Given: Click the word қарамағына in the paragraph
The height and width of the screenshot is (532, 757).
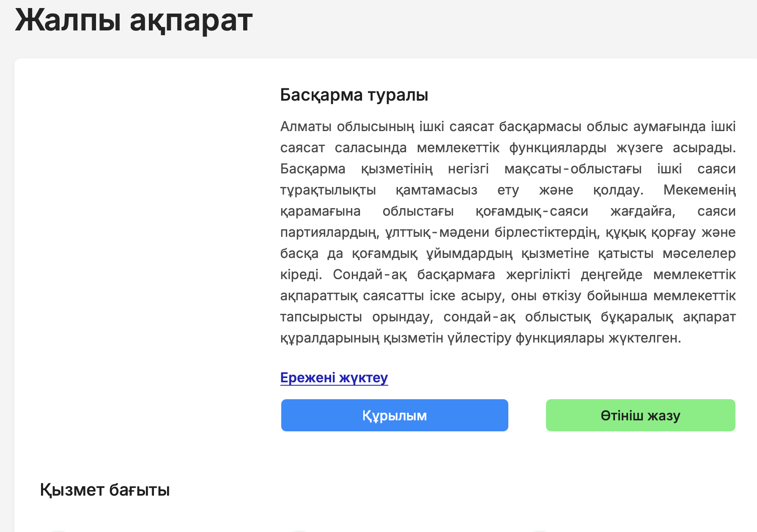Looking at the screenshot, I should pyautogui.click(x=320, y=211).
